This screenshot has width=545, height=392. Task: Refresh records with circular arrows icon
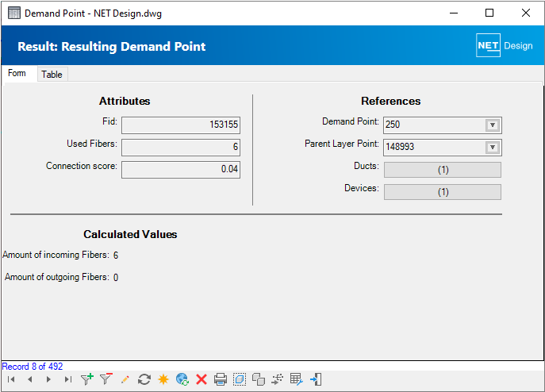[144, 380]
